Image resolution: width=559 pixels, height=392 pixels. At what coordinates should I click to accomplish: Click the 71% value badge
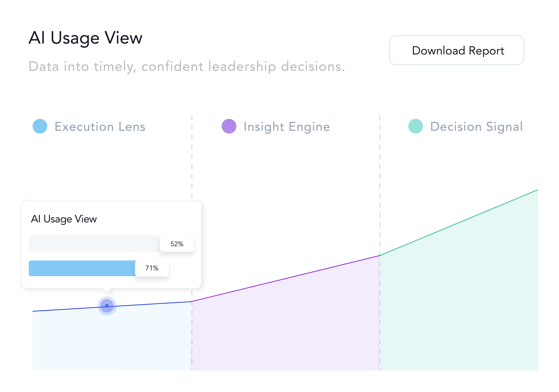click(x=152, y=268)
